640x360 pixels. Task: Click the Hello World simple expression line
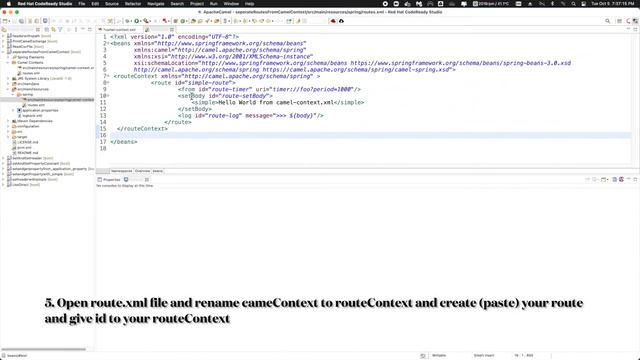pos(278,102)
